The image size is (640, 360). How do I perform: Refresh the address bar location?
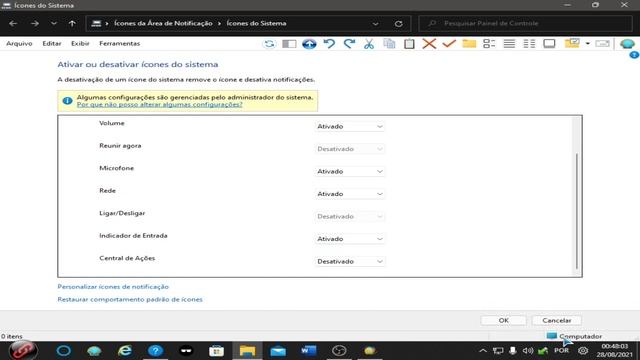tap(398, 24)
